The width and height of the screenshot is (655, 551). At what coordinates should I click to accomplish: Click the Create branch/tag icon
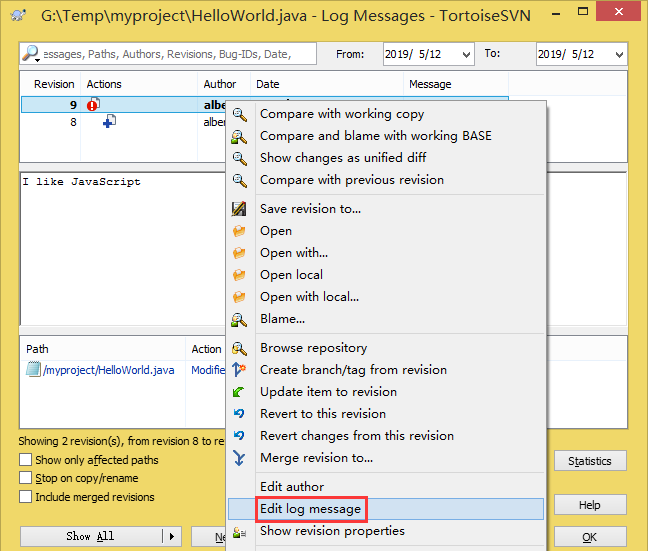[x=239, y=370]
